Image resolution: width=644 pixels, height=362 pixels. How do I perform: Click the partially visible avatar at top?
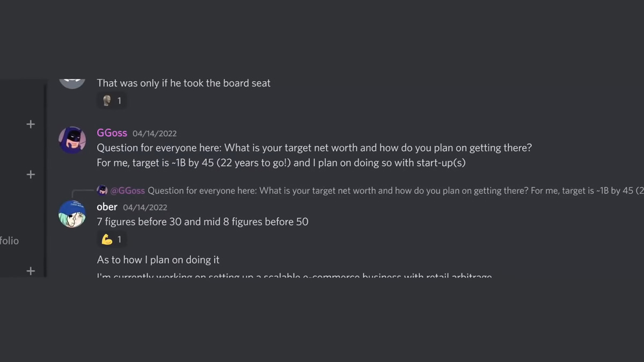pos(72,83)
